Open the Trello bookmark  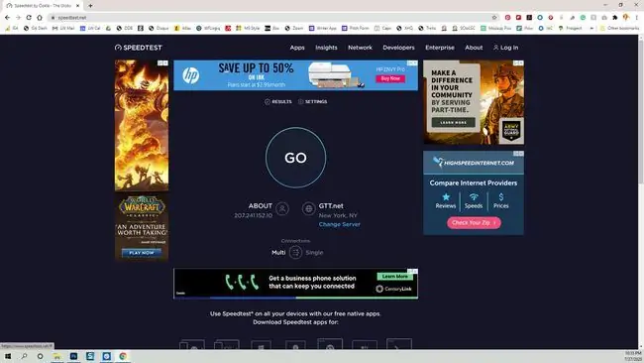tap(427, 28)
